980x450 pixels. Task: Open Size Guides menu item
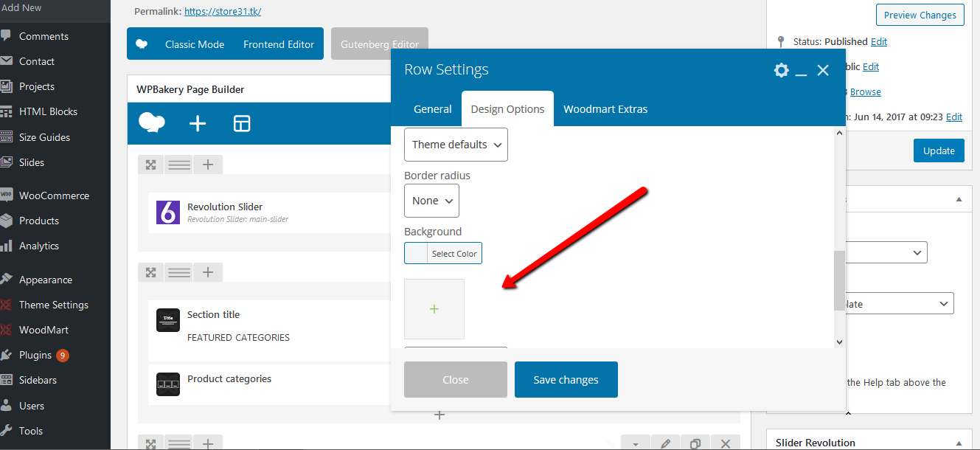click(44, 137)
